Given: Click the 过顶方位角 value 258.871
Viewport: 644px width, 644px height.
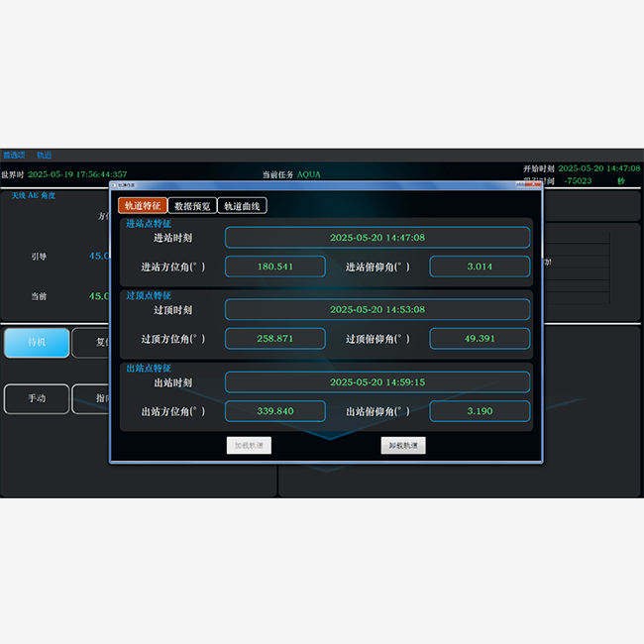Looking at the screenshot, I should [275, 339].
